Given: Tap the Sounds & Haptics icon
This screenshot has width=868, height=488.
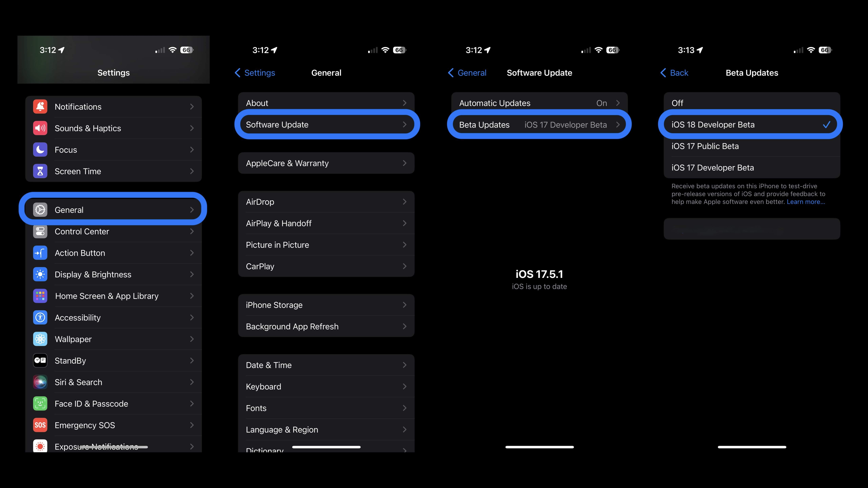Looking at the screenshot, I should point(40,128).
